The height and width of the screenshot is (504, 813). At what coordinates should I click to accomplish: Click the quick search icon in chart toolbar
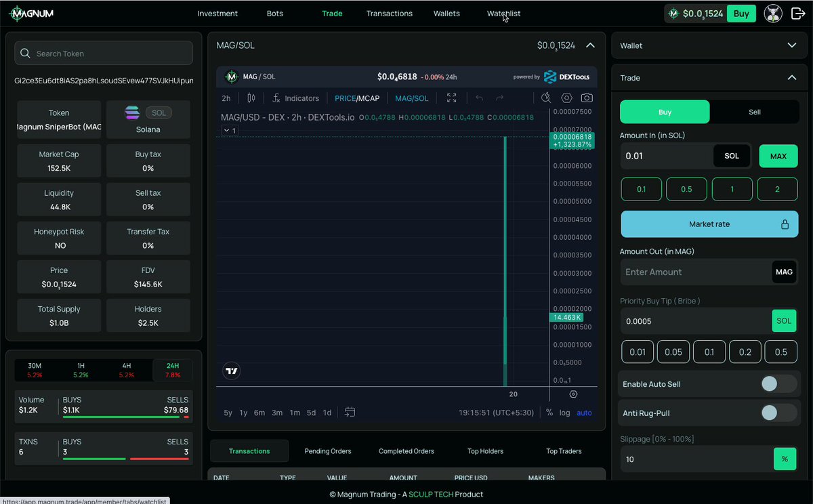pos(546,98)
